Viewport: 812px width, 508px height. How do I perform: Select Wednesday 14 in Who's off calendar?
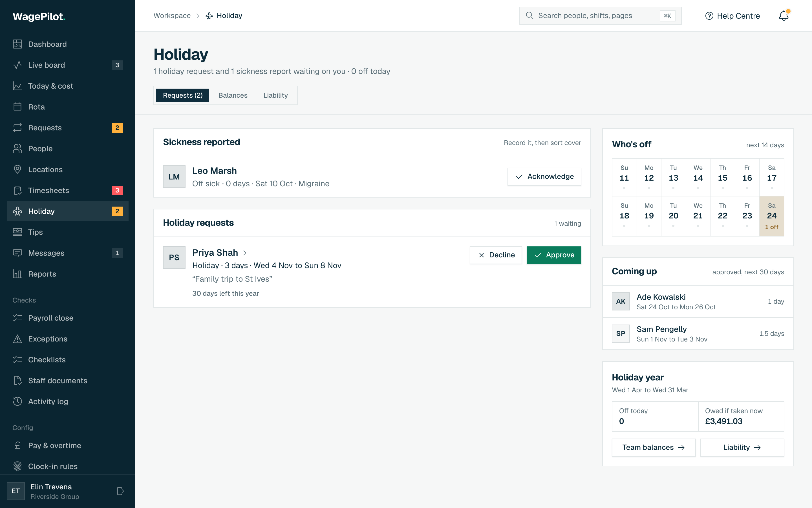698,177
